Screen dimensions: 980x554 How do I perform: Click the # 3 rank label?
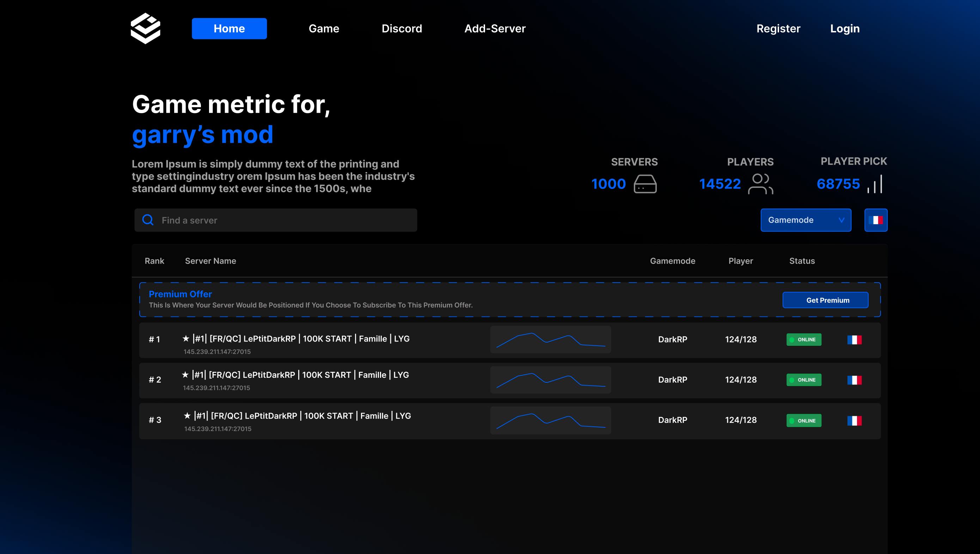click(x=154, y=420)
